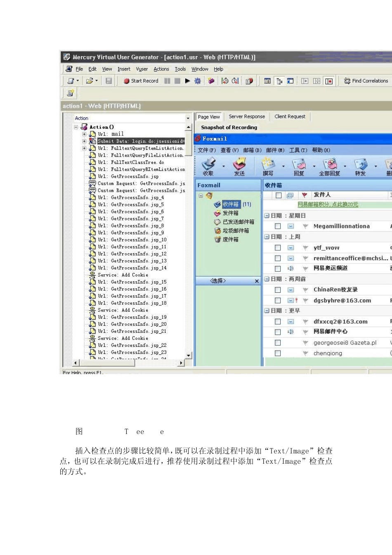
Task: Click Foxmail Forward (转发) icon
Action: (x=360, y=166)
